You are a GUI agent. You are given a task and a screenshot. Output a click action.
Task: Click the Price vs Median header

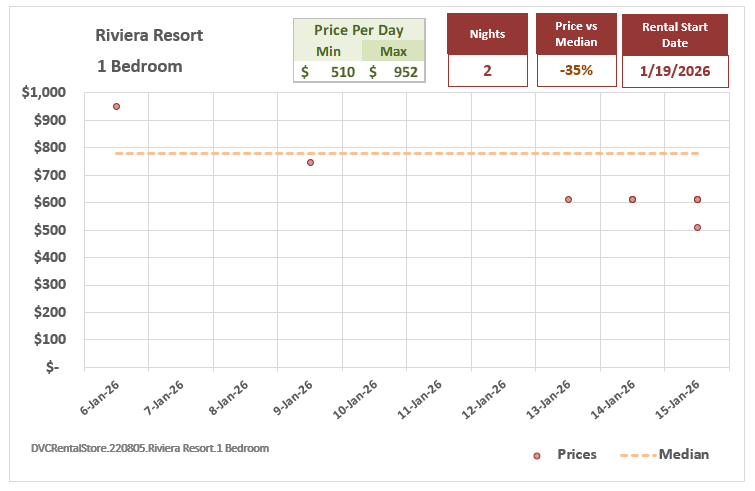[x=576, y=35]
